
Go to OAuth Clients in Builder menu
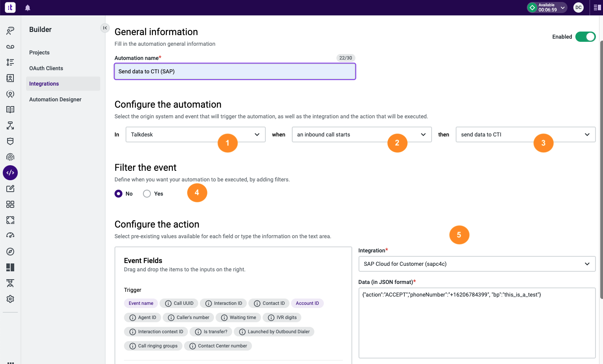tap(46, 68)
